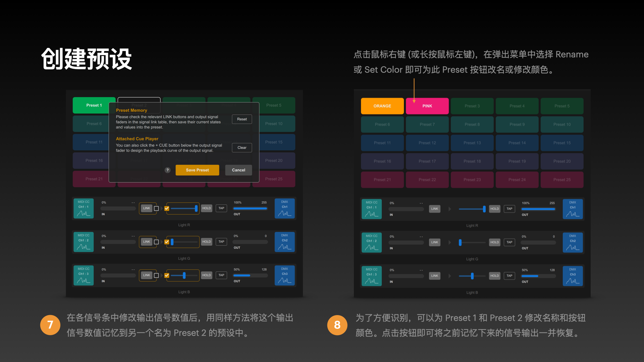
Task: Select MIDI CC Ch1:2 block in left panel
Action: [x=84, y=242]
